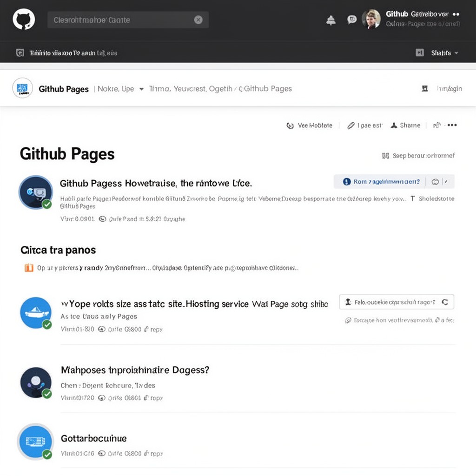Select the Github Pages header title
This screenshot has width=476, height=476.
point(63,89)
